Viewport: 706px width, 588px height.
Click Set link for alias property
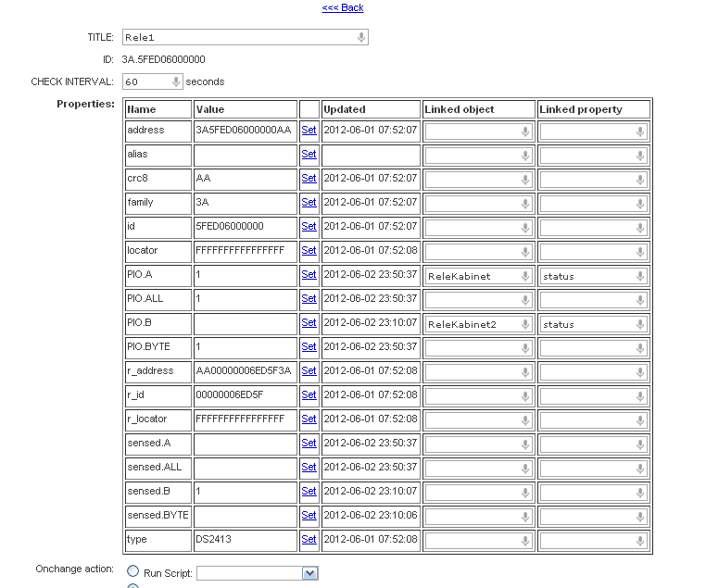(x=309, y=155)
